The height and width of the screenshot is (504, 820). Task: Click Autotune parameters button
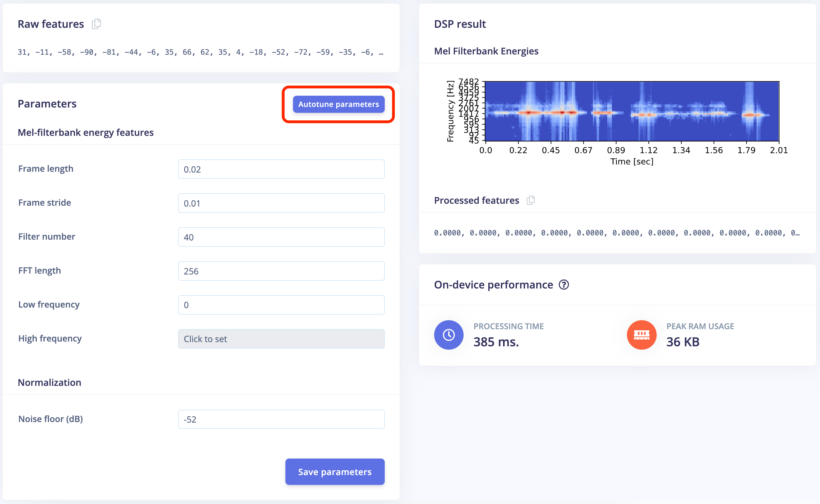[338, 104]
